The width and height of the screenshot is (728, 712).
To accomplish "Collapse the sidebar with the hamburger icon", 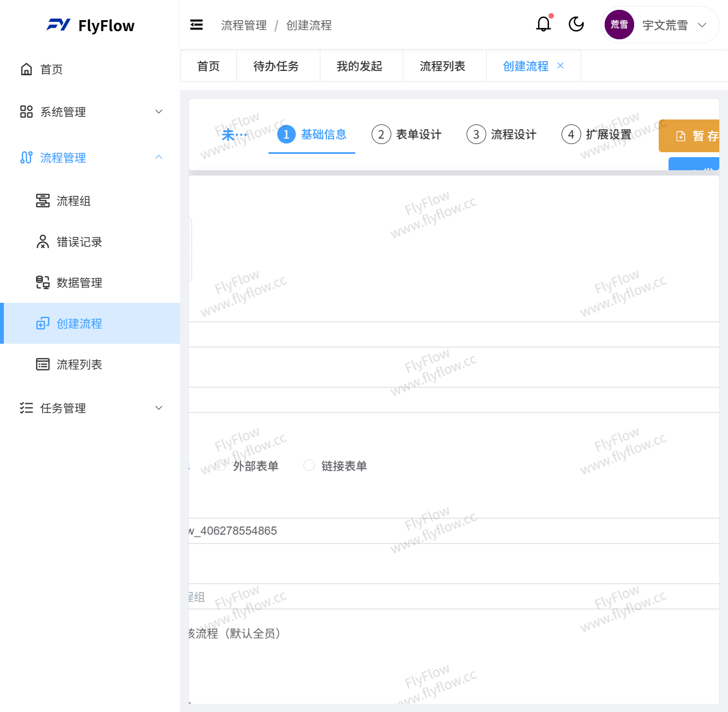I will (196, 25).
